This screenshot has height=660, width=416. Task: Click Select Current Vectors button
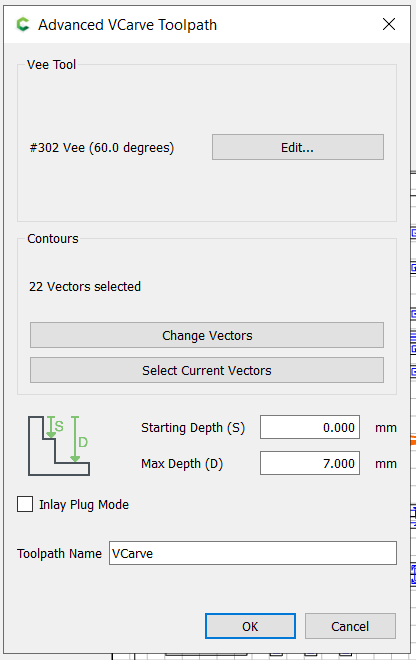pos(207,370)
